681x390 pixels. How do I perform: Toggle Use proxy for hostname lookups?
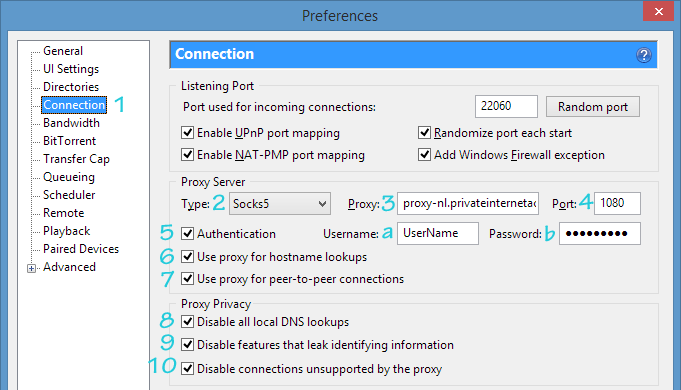187,257
